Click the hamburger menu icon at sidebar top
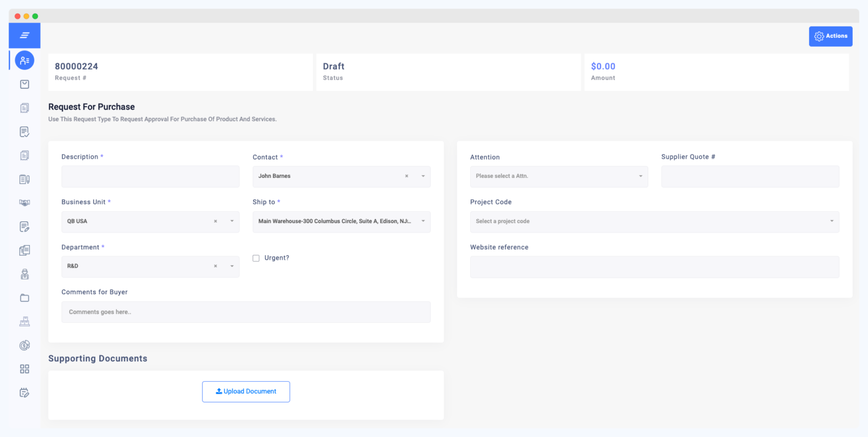Viewport: 868px width, 437px height. [24, 35]
